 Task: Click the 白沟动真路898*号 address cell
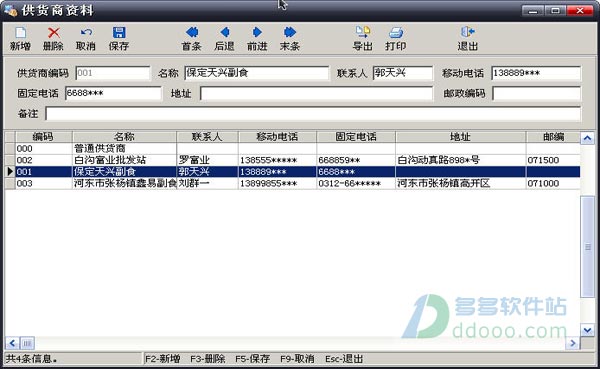(x=460, y=160)
